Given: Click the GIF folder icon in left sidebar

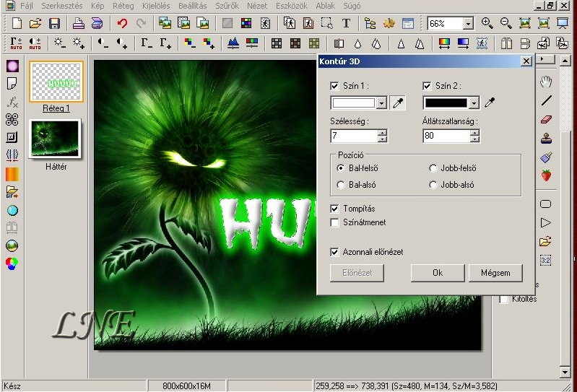Looking at the screenshot, I should [x=12, y=191].
